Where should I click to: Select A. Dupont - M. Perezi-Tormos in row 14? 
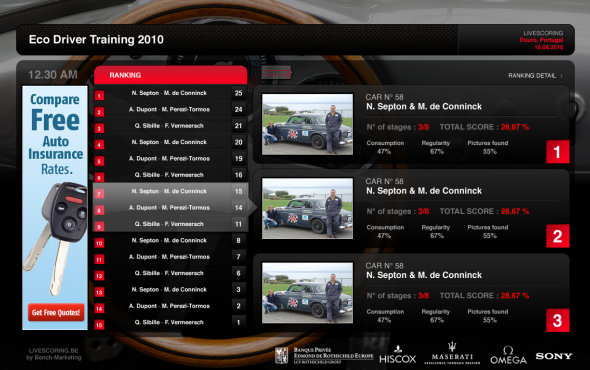[169, 306]
